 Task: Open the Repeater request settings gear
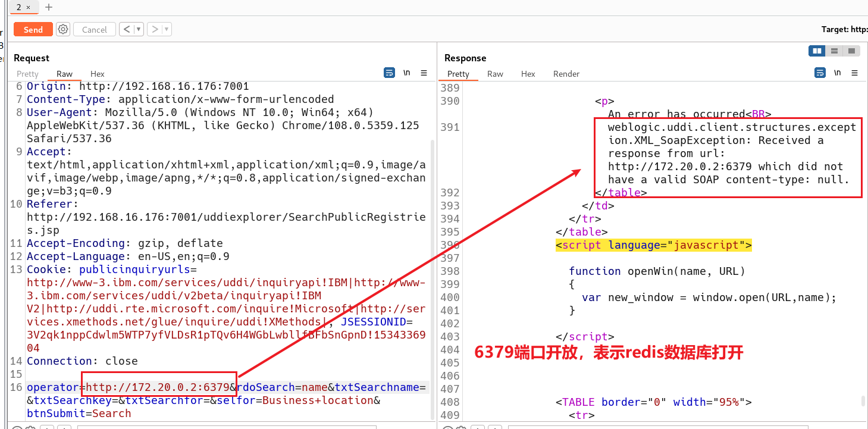point(63,29)
